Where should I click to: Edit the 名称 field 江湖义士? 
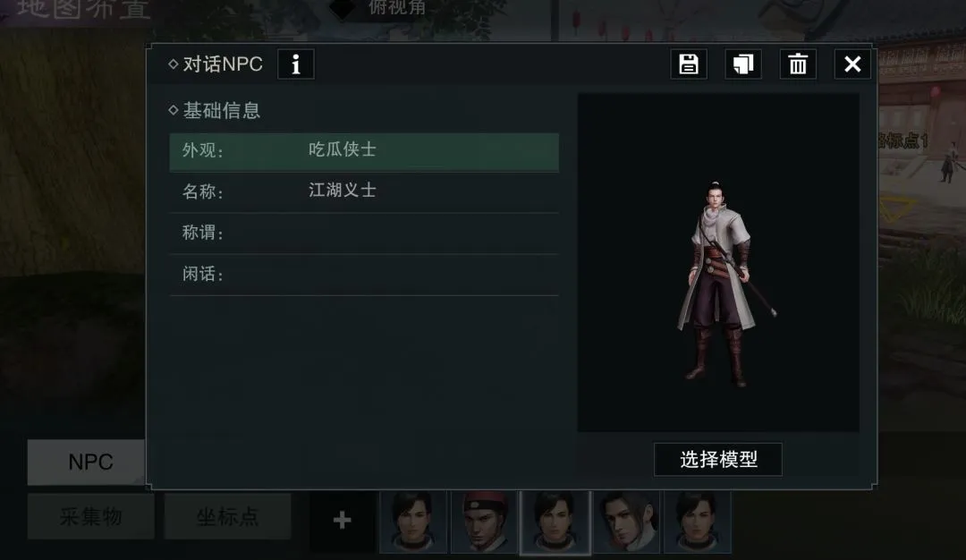(x=364, y=192)
